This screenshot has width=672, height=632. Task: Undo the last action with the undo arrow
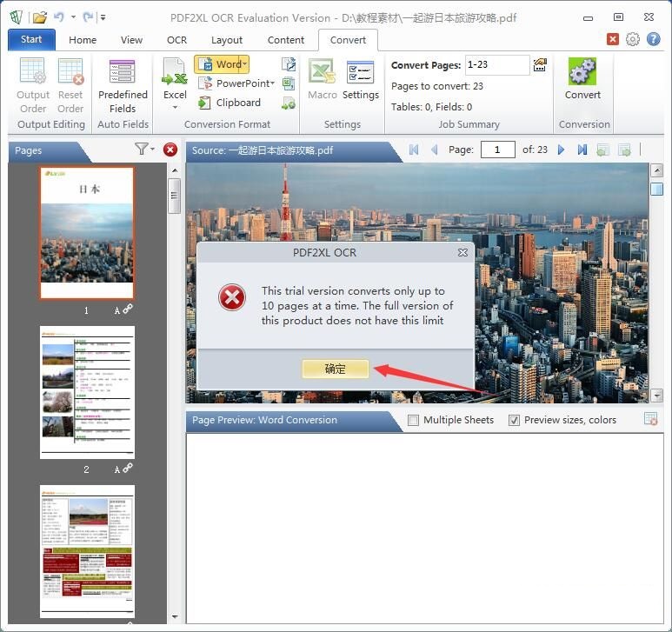(x=59, y=17)
